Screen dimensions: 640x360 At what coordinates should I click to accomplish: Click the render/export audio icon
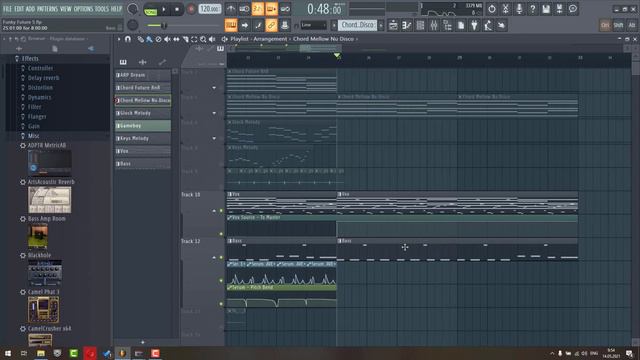[x=560, y=9]
